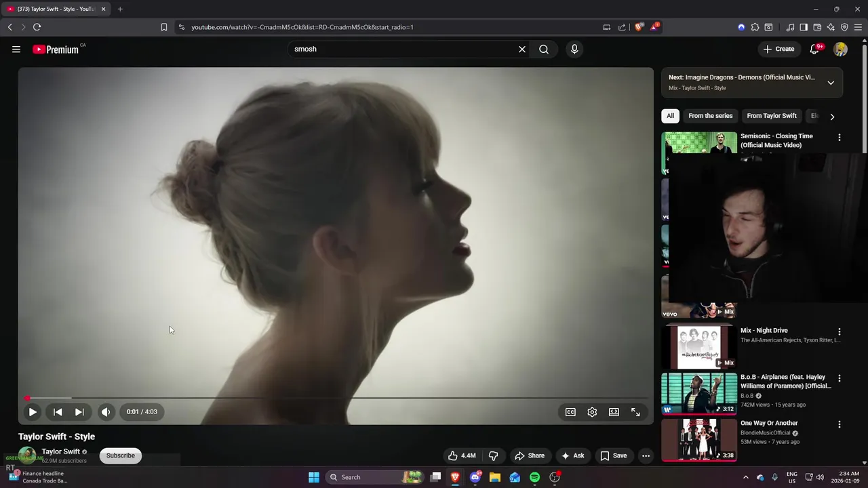This screenshot has height=488, width=868.
Task: Go to YouTube Premium home logo
Action: (x=58, y=49)
